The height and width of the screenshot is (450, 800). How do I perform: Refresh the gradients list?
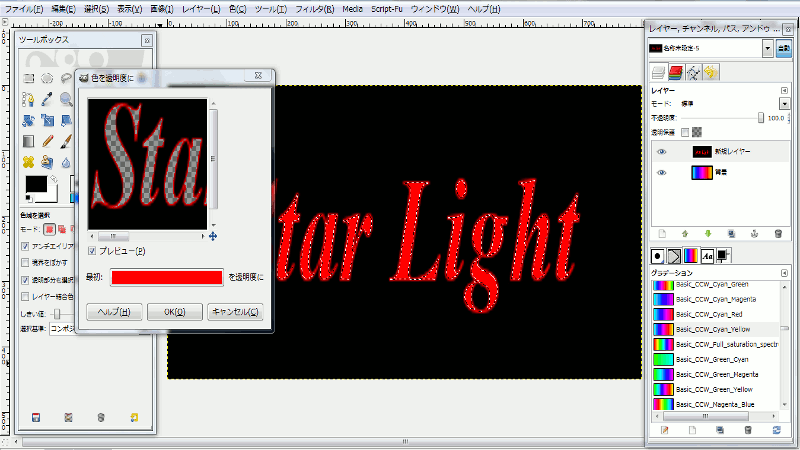click(777, 430)
